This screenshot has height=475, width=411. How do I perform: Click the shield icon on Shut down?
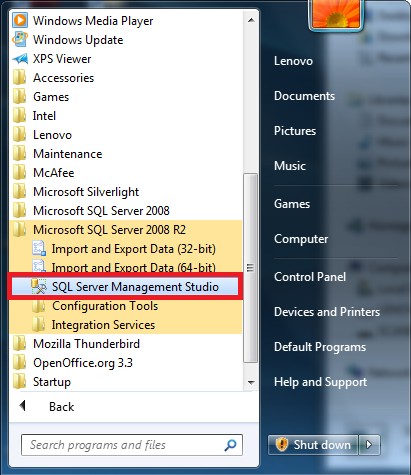pos(282,445)
